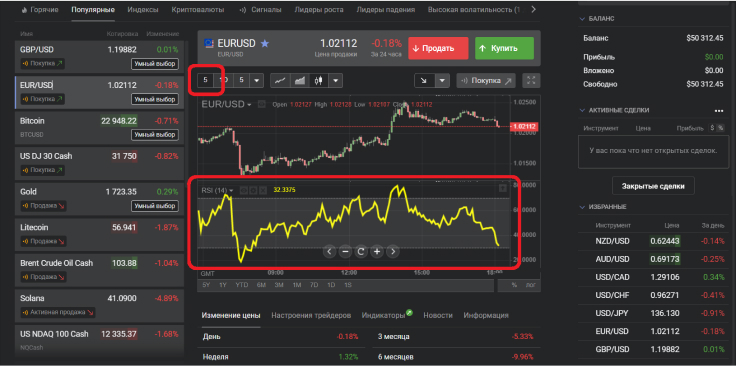Select the area chart type icon
The image size is (736, 366).
click(299, 80)
